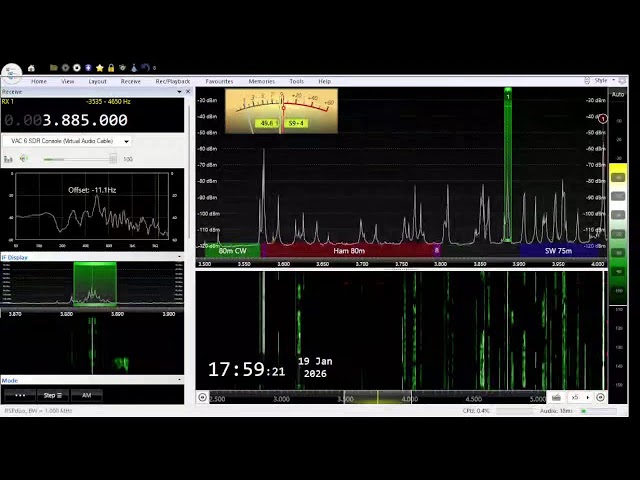
Task: Click the Step button in Mode panel
Action: click(53, 395)
